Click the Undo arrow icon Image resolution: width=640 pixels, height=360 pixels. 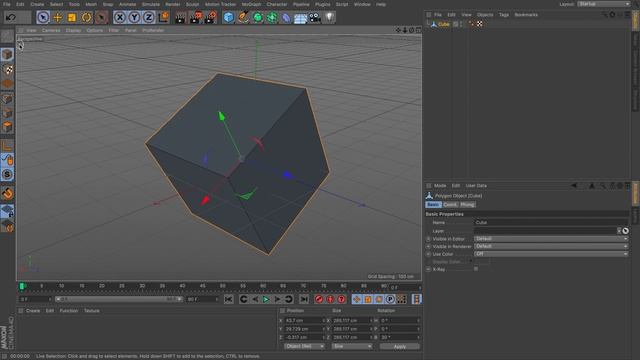pyautogui.click(x=11, y=18)
